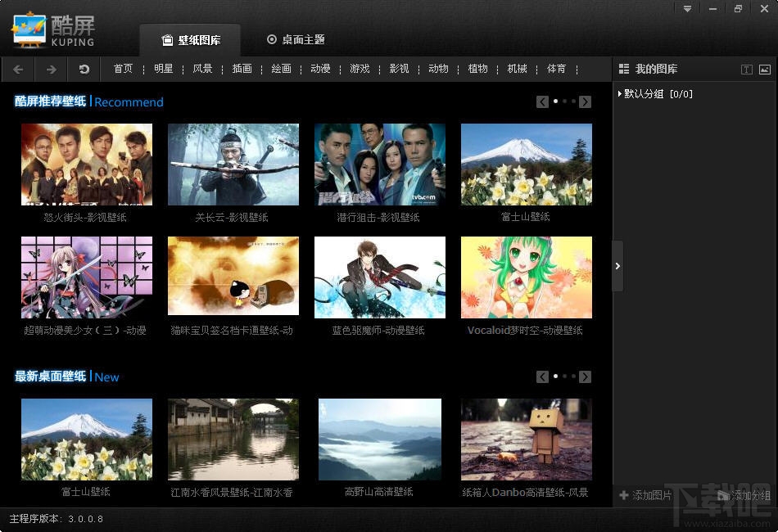This screenshot has width=778, height=532.
Task: Open the 怒火街头 wallpaper thumbnail
Action: point(87,165)
